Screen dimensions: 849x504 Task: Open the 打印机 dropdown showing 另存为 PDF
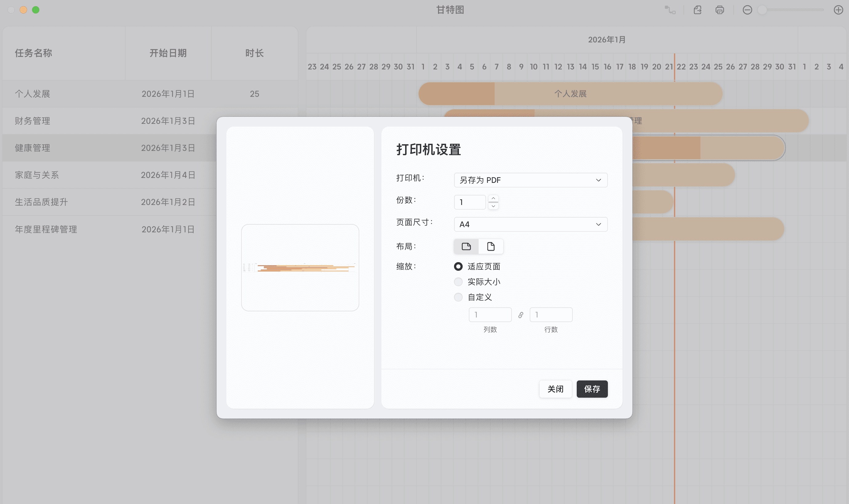(x=530, y=180)
